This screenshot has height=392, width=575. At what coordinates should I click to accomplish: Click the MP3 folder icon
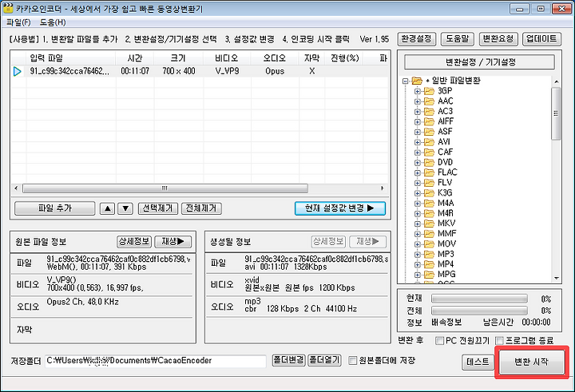pos(429,254)
